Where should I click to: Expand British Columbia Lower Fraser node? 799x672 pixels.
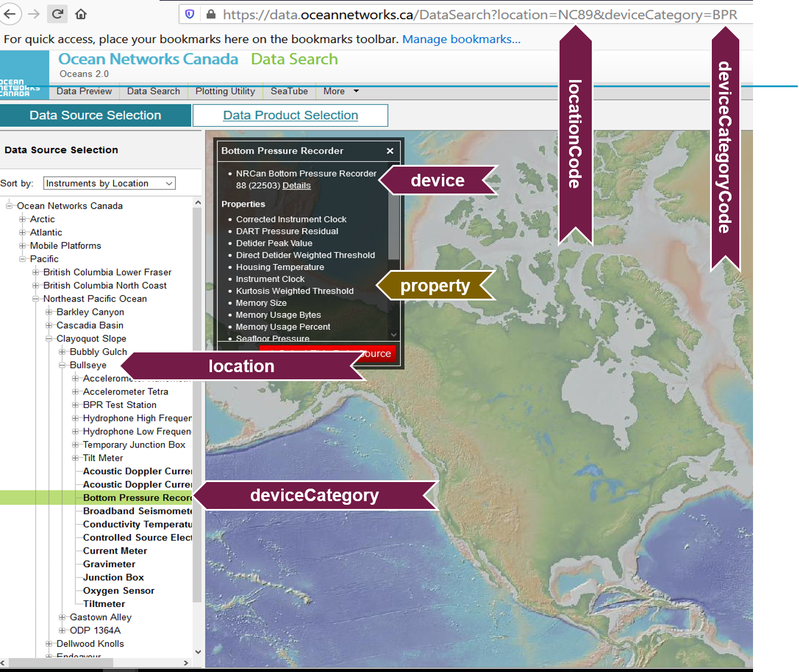coord(36,272)
